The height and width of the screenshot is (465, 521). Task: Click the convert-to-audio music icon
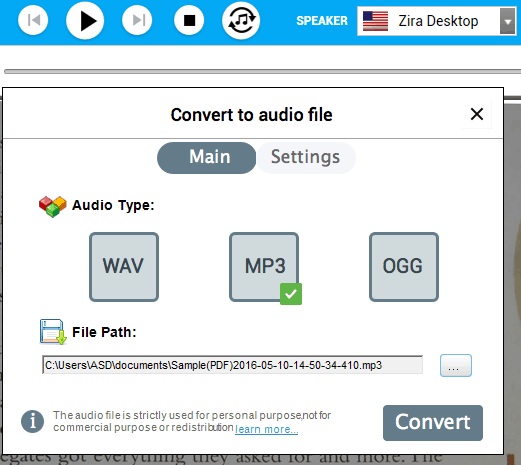coord(241,20)
